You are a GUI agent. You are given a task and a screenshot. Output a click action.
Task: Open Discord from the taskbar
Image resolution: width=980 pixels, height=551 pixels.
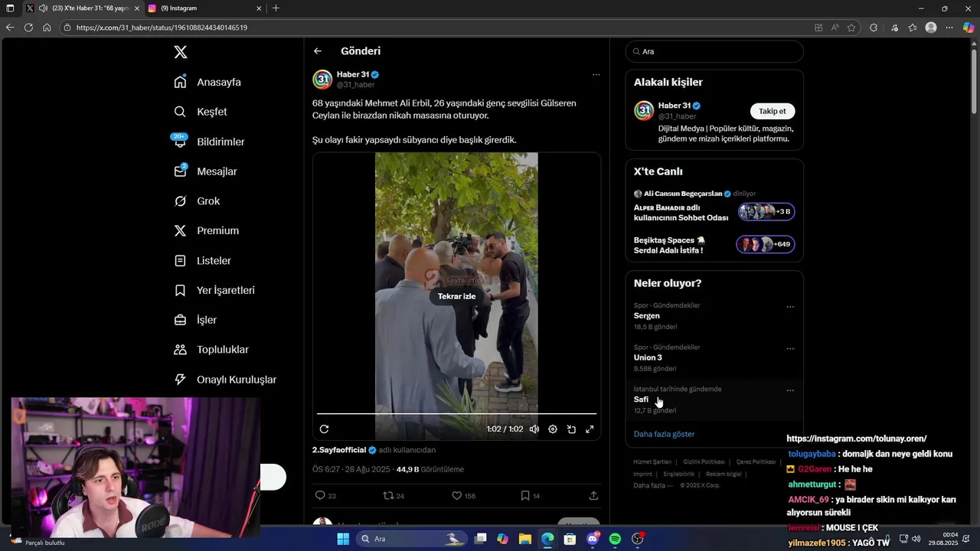[593, 539]
